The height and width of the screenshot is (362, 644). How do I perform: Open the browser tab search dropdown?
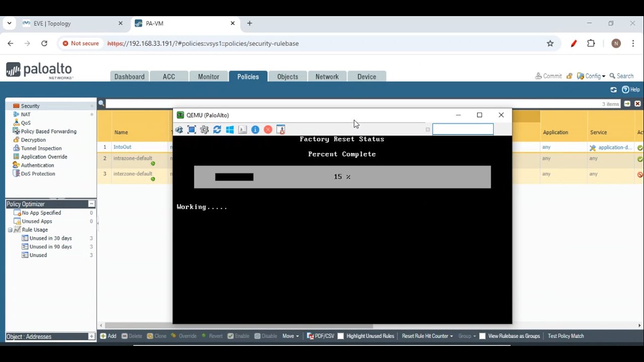click(9, 23)
